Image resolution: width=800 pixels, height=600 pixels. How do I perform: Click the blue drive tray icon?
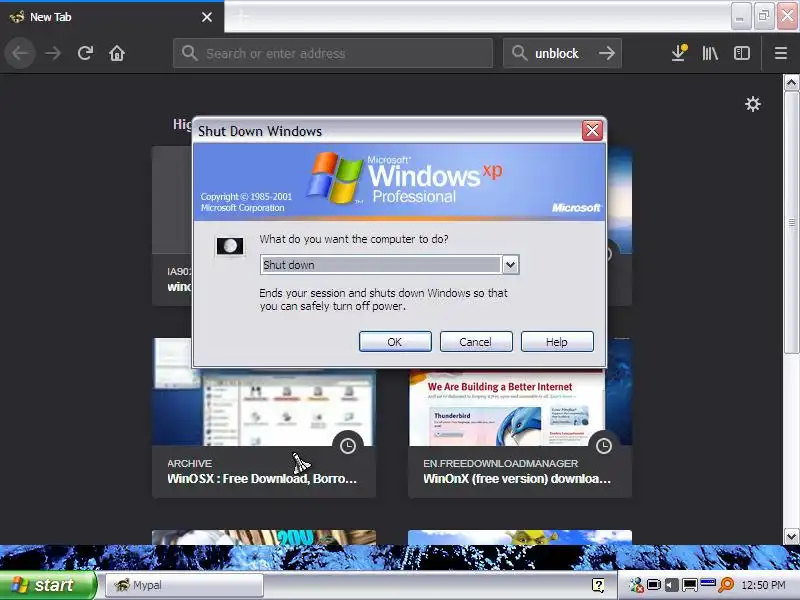708,582
